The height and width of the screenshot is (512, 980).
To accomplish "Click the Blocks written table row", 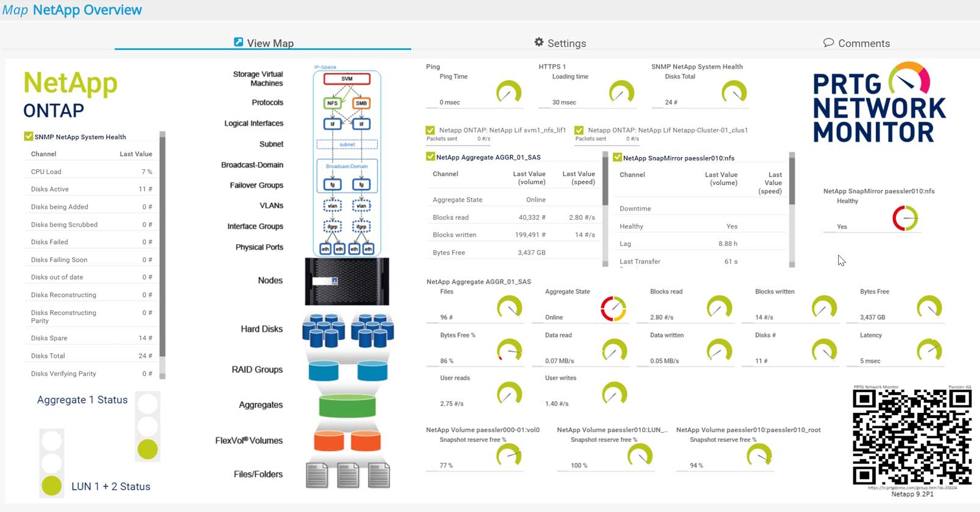I will [513, 234].
